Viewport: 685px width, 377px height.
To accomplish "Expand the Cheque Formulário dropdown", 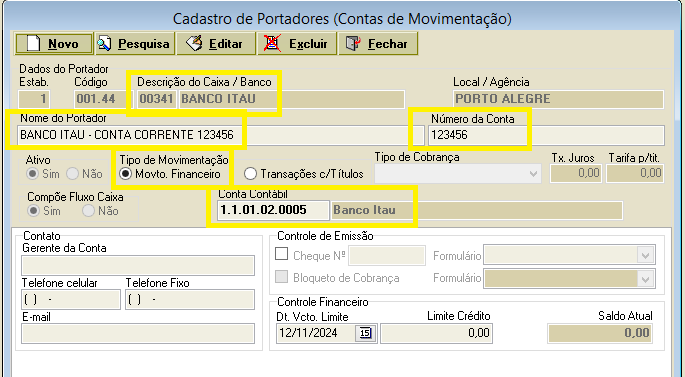I will point(569,255).
